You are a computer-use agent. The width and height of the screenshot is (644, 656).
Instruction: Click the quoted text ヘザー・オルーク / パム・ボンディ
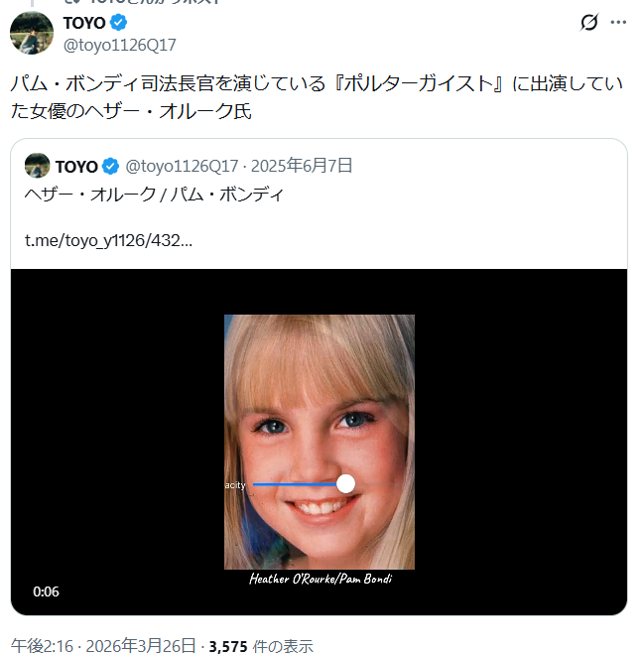pos(154,195)
